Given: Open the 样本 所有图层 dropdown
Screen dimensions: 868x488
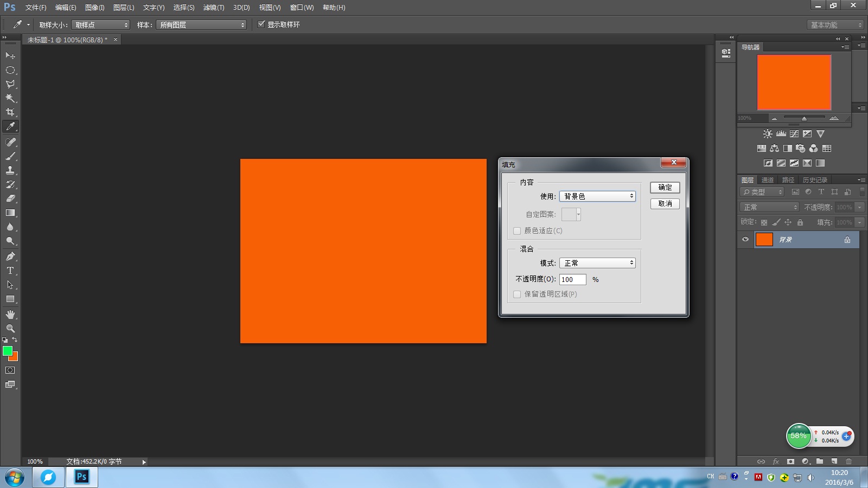Looking at the screenshot, I should (x=201, y=25).
